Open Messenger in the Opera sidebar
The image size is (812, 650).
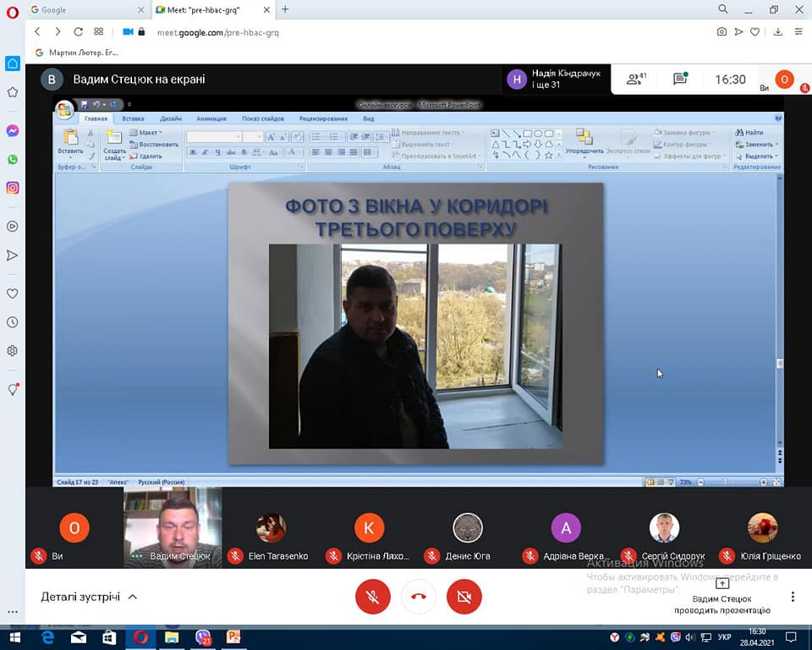pyautogui.click(x=13, y=131)
